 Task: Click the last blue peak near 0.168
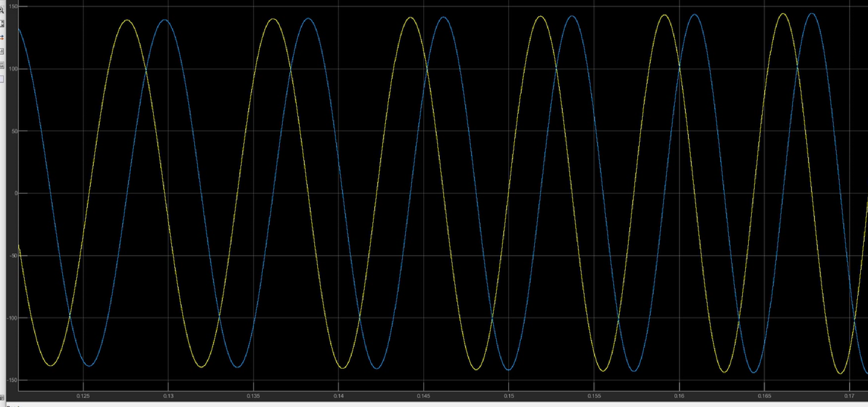[x=812, y=14]
